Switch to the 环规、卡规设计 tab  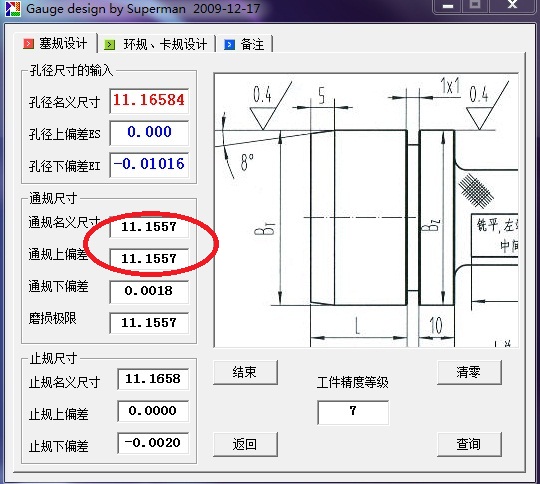(x=156, y=44)
